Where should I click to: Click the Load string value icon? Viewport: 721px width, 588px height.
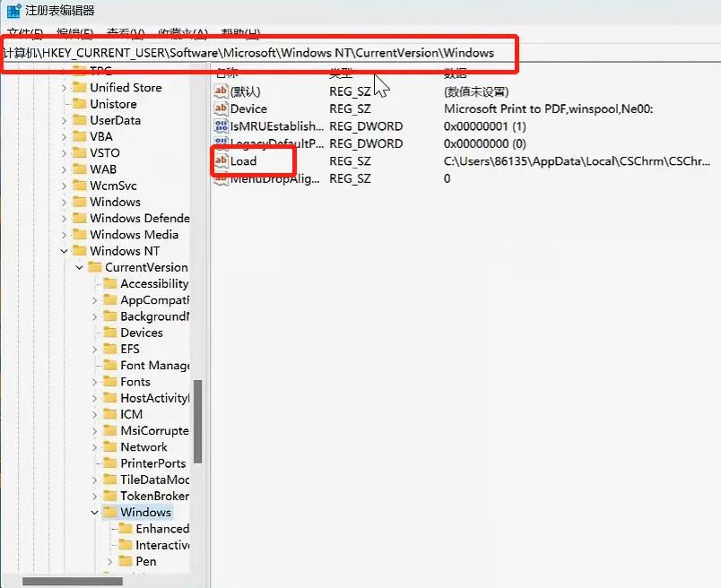[222, 161]
